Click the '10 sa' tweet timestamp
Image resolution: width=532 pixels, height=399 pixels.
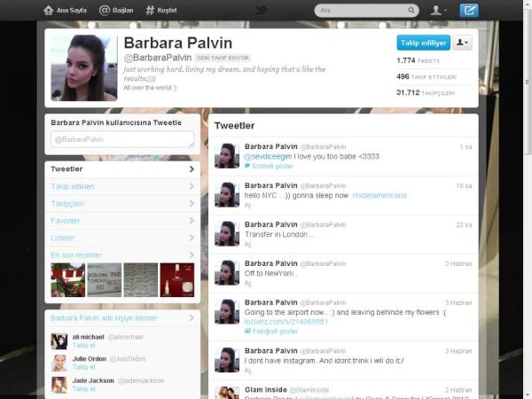pyautogui.click(x=464, y=186)
